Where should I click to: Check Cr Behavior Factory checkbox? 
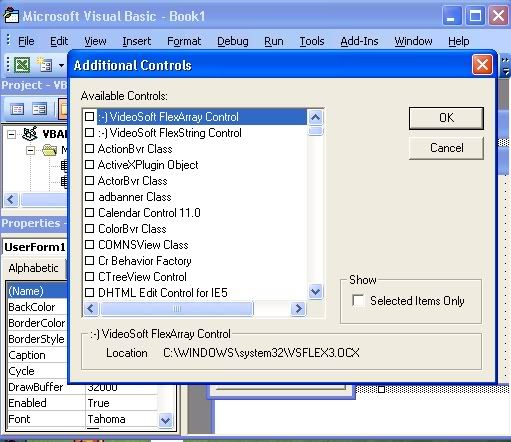pos(89,260)
